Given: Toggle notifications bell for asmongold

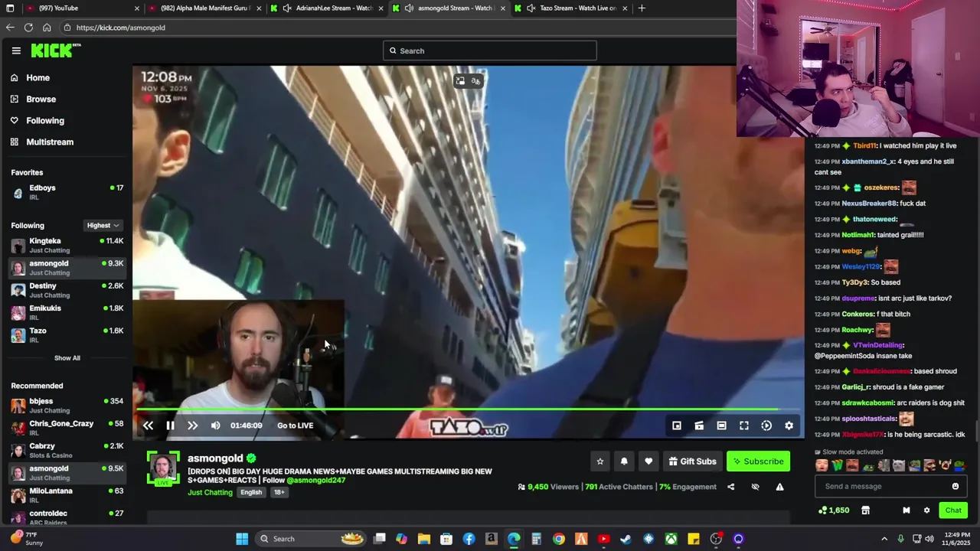Looking at the screenshot, I should pos(624,461).
